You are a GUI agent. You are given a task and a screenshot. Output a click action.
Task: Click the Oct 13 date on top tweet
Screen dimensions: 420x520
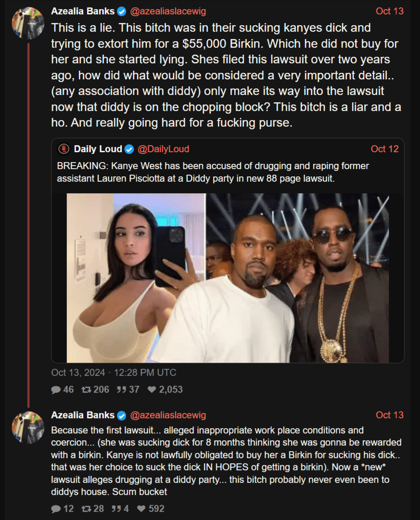pyautogui.click(x=390, y=11)
